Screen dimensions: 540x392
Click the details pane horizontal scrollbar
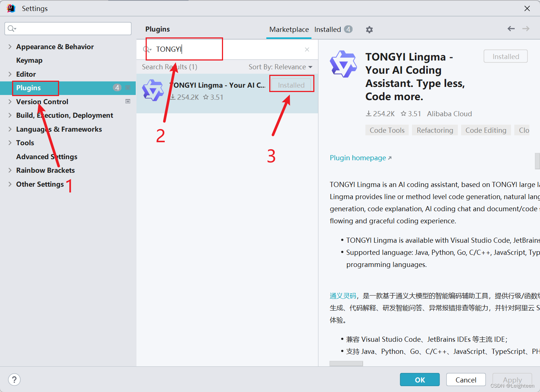pos(346,364)
